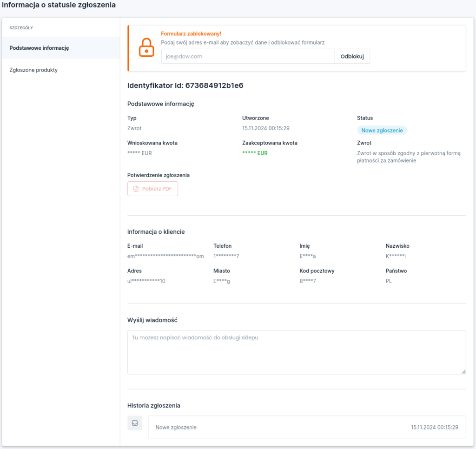Click the Utworzone creation date value
This screenshot has width=476, height=449.
(266, 128)
